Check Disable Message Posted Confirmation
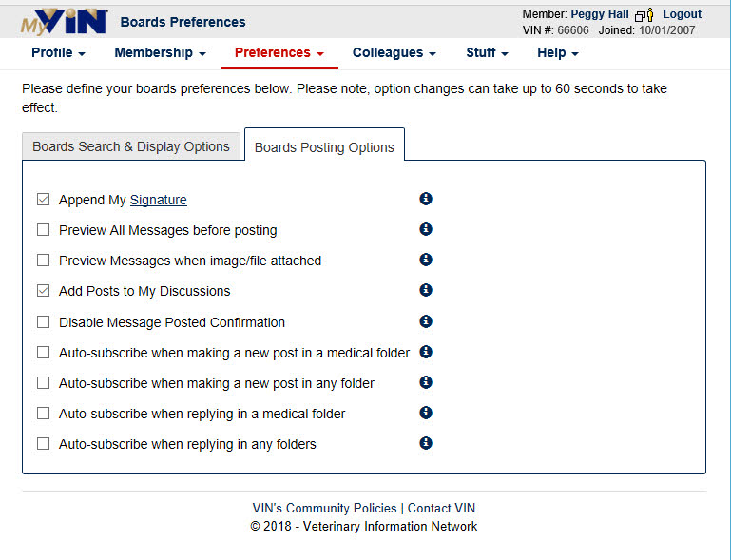731x560 pixels. pos(44,322)
